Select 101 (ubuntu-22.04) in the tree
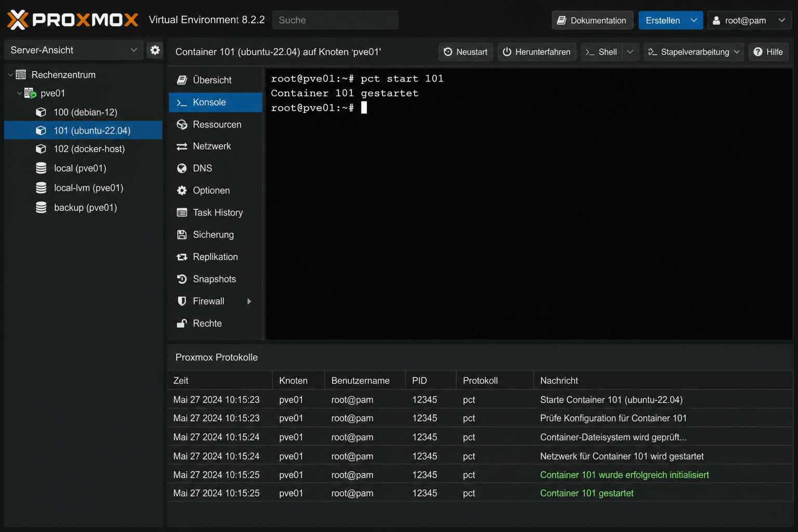798x532 pixels. tap(83, 130)
